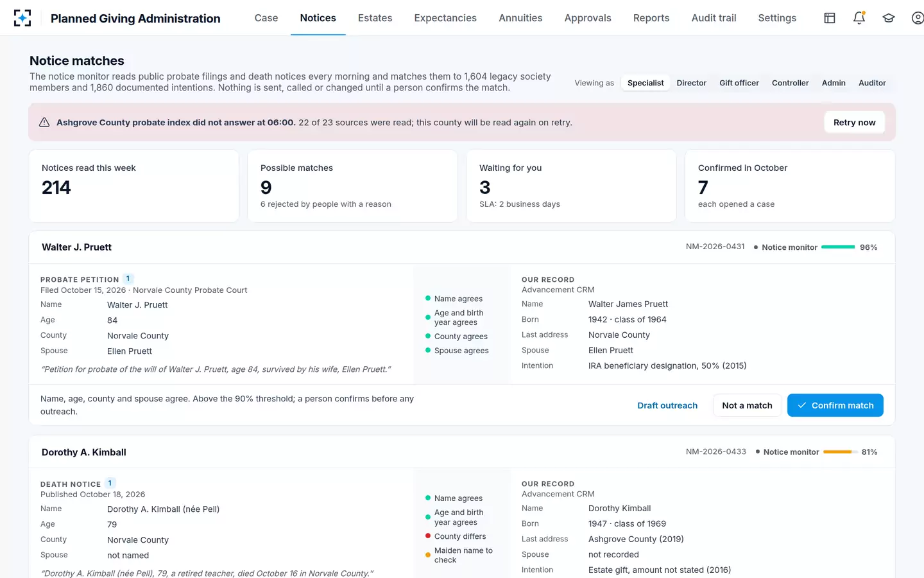Click the 81% confidence bar

click(x=840, y=452)
